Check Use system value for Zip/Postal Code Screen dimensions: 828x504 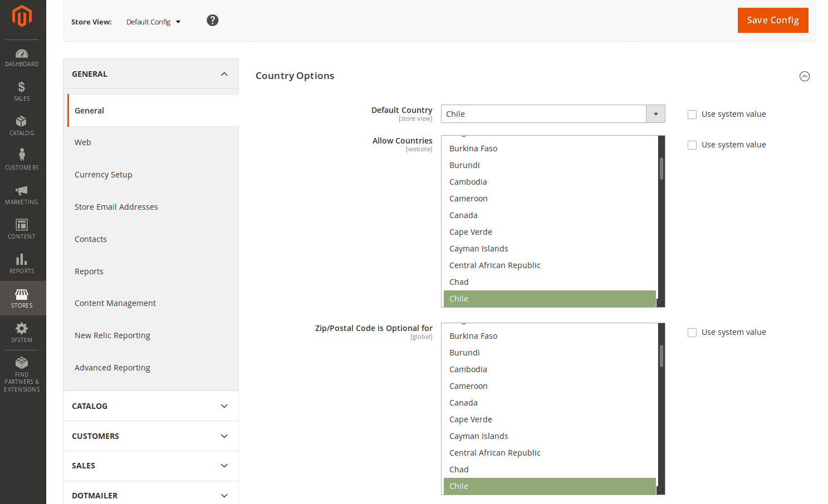(692, 333)
